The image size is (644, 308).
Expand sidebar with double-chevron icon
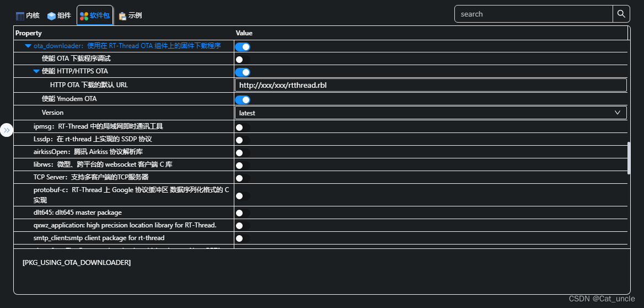7,130
